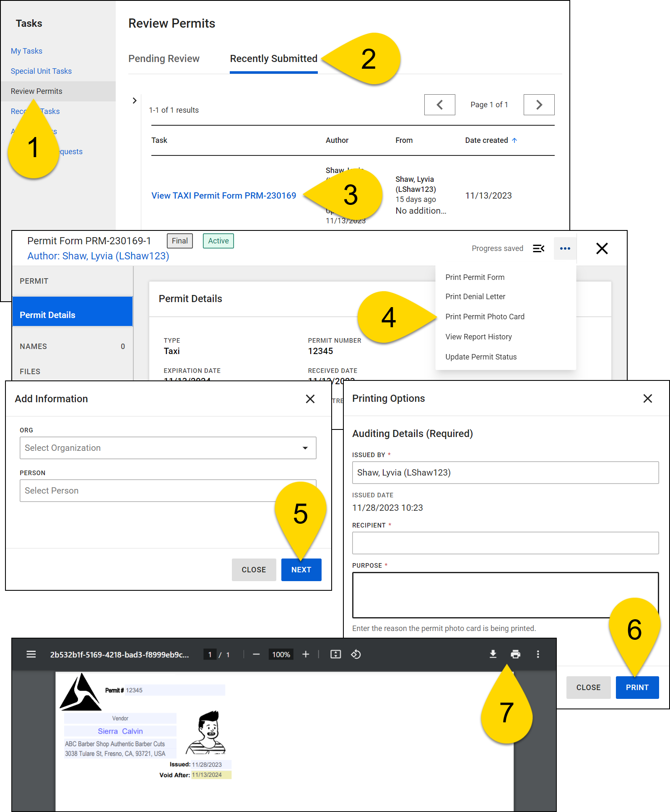
Task: Click into the Recipient text field
Action: tap(505, 543)
